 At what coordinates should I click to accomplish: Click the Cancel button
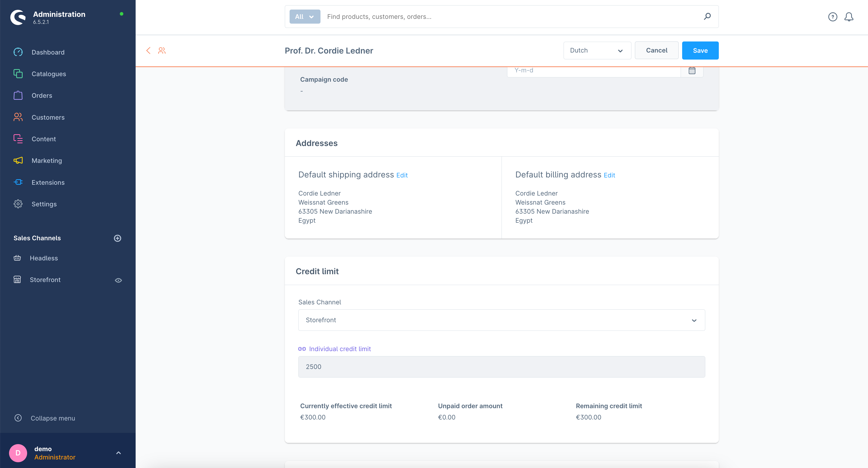coord(657,50)
